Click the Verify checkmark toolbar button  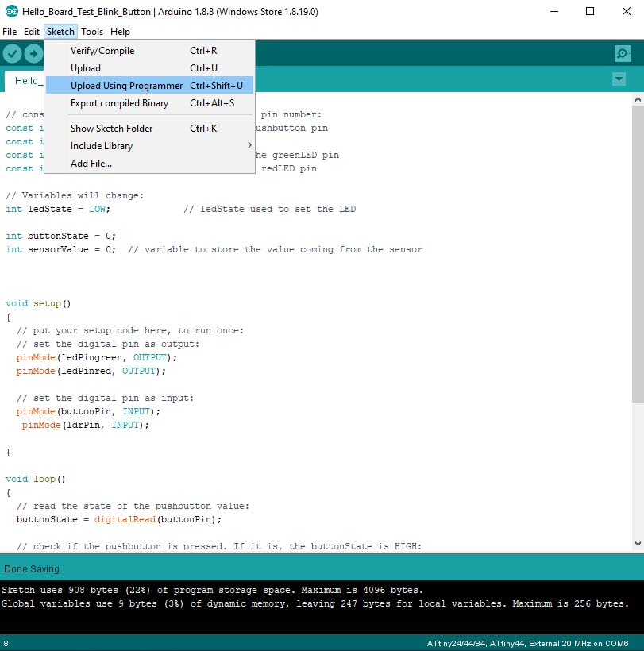[x=13, y=53]
